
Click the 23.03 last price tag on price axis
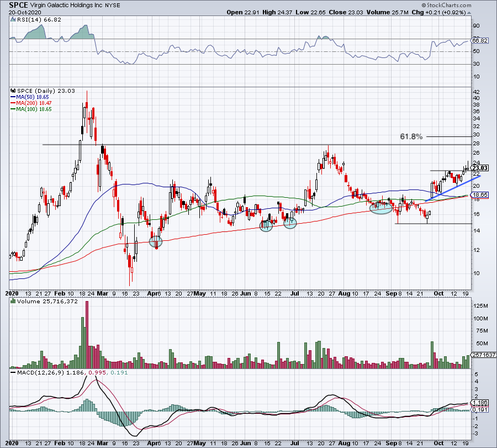(480, 168)
